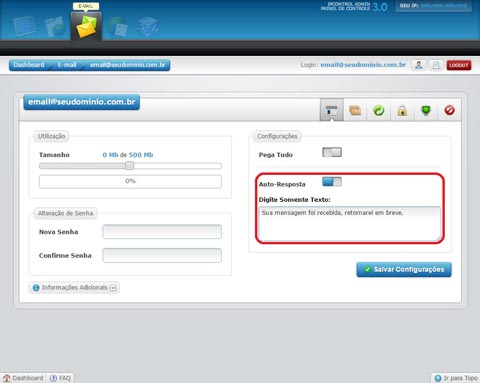480x383 pixels.
Task: Toggle the Auto-Resposta switch
Action: coord(332,182)
